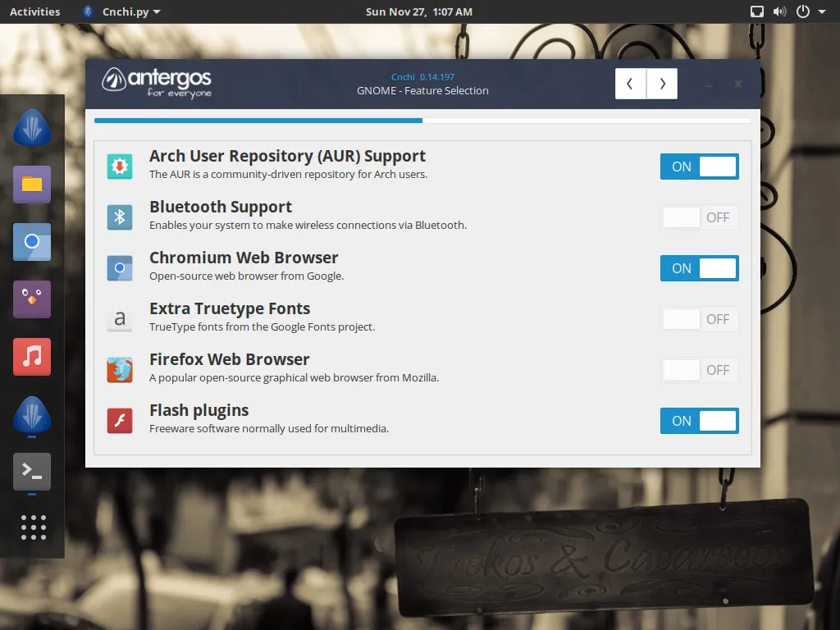Open Terminal from the dock
840x630 pixels.
click(x=32, y=472)
